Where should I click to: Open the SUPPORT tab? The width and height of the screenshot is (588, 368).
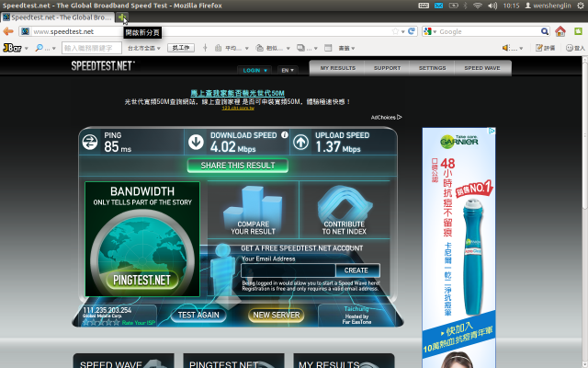pyautogui.click(x=387, y=68)
